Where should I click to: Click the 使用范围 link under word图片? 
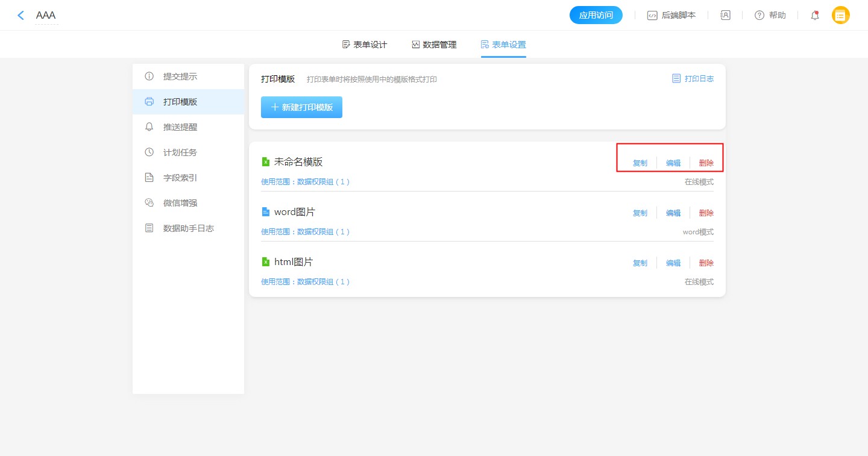coord(305,232)
